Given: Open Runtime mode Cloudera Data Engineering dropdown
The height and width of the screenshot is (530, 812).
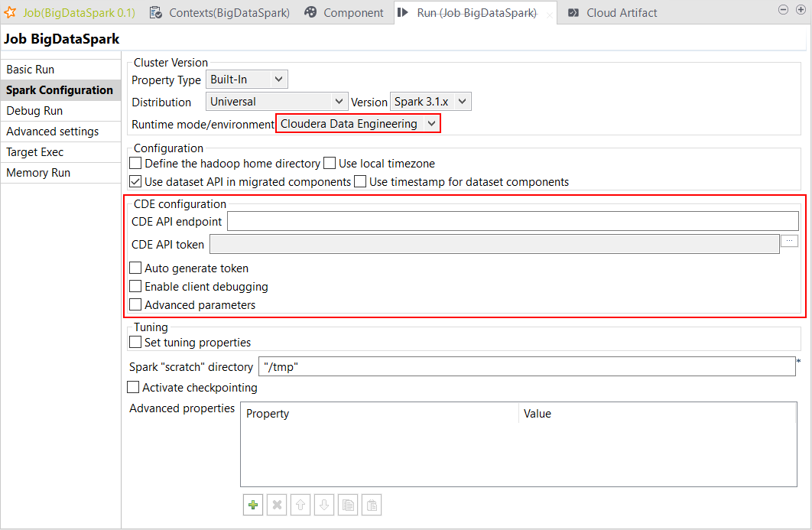Looking at the screenshot, I should coord(358,124).
